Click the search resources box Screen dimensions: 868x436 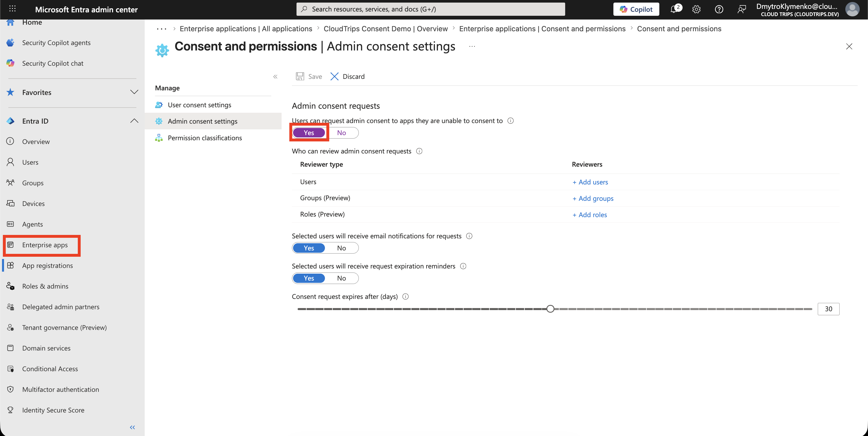[430, 9]
